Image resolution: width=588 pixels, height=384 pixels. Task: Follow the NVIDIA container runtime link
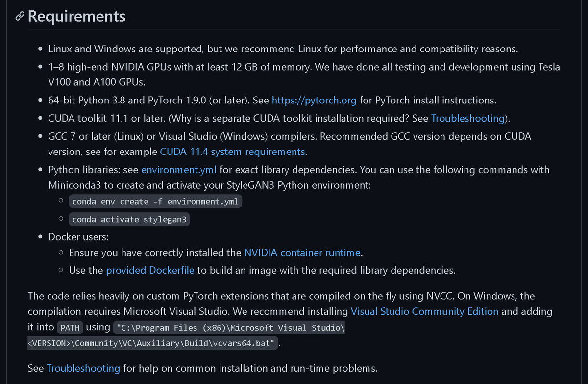click(x=302, y=253)
